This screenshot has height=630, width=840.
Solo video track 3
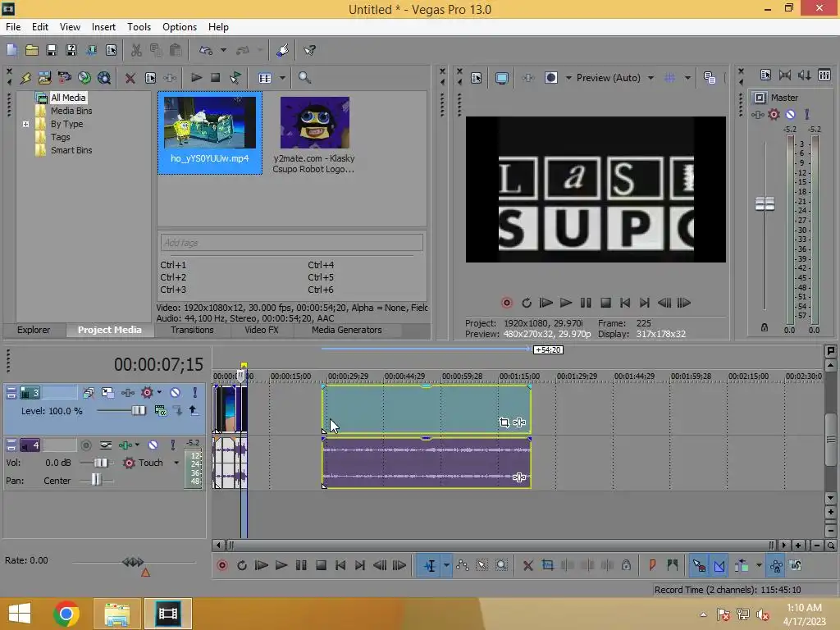(x=195, y=393)
